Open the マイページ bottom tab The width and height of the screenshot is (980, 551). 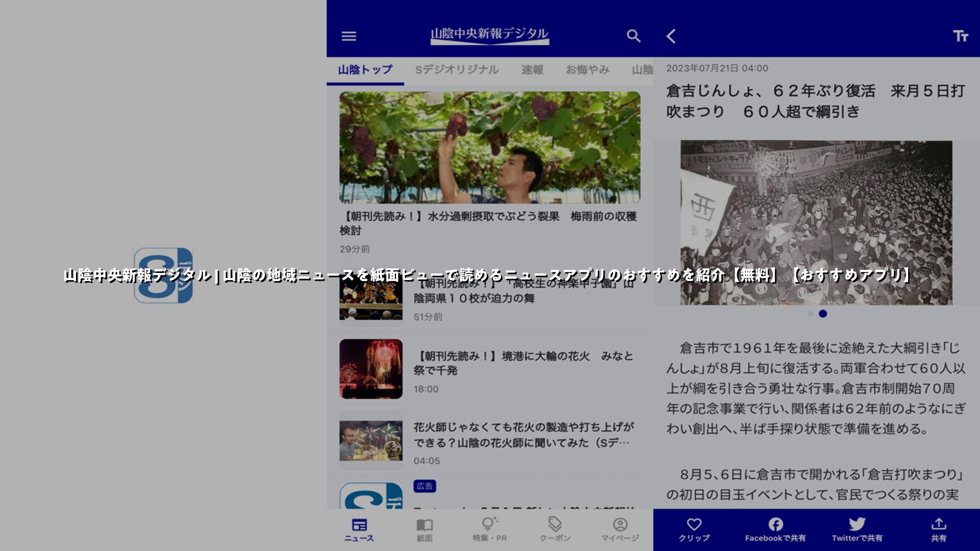coord(620,530)
